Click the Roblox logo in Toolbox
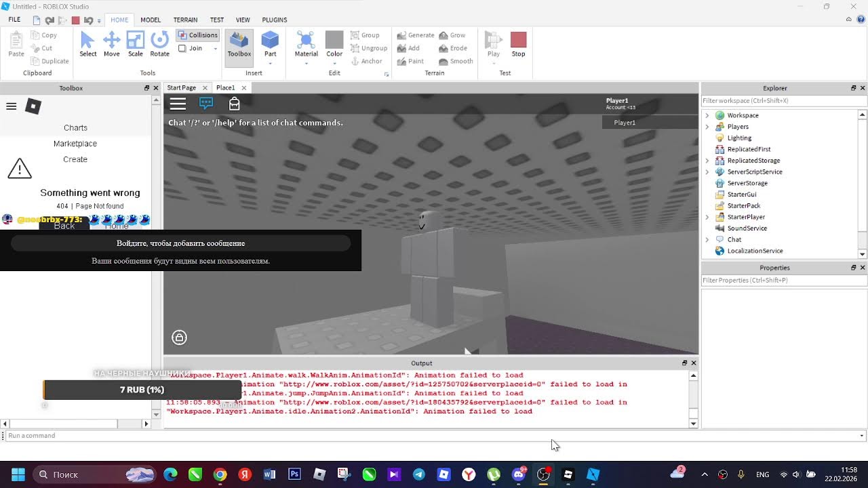 click(x=33, y=106)
